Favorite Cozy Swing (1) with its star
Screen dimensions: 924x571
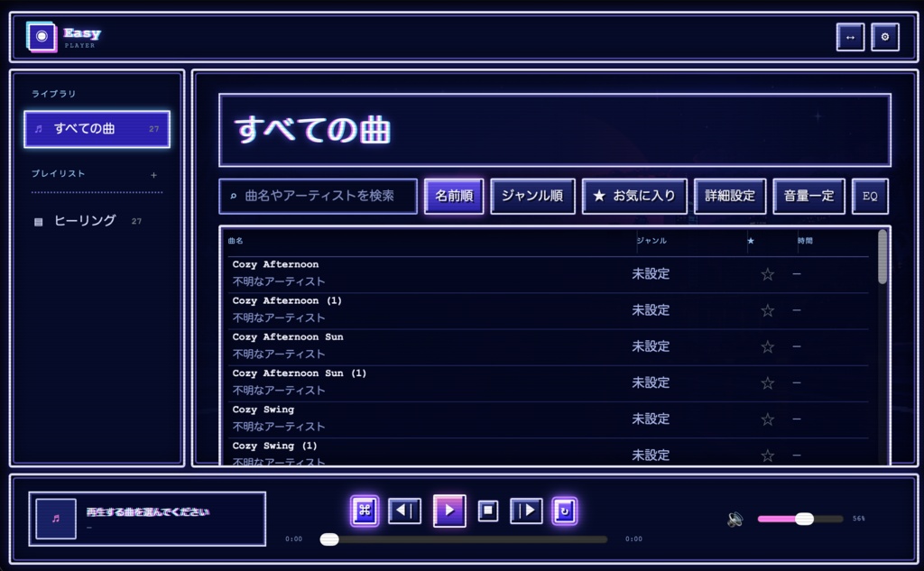click(767, 456)
